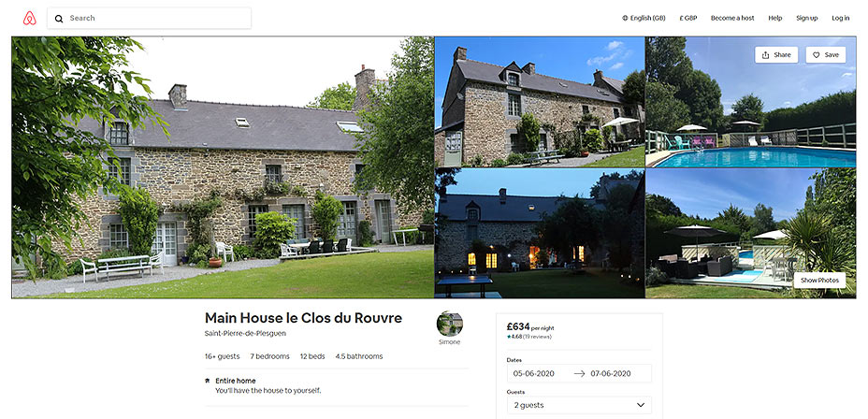868x419 pixels.
Task: Click the arrow between dates
Action: coord(579,373)
